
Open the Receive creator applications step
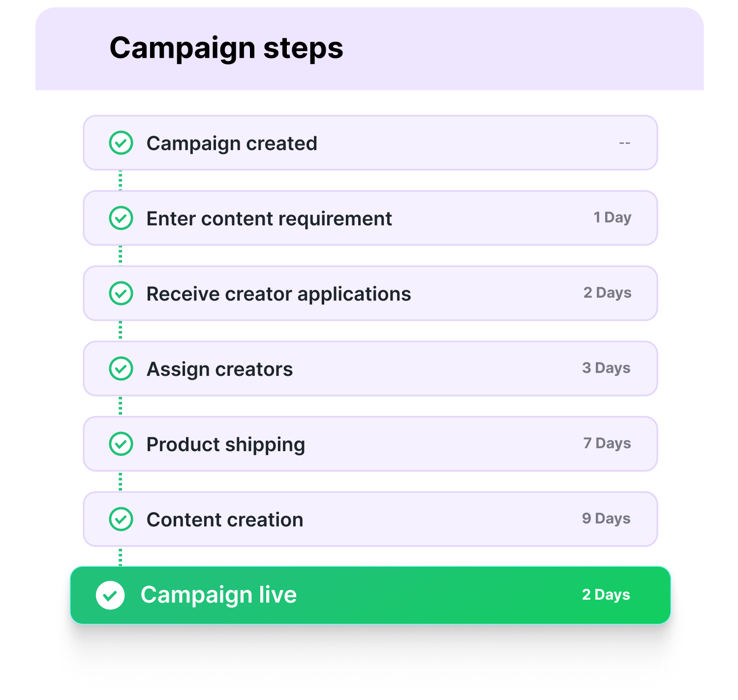(x=278, y=294)
